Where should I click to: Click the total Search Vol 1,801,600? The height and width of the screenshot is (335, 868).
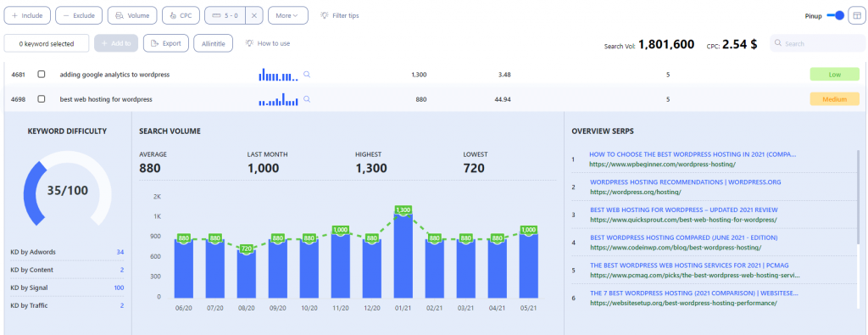[x=666, y=45]
